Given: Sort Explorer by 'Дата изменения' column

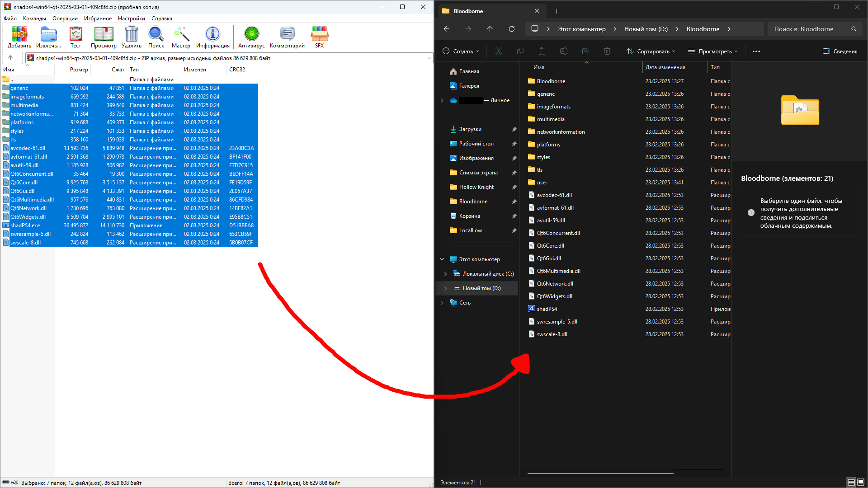Looking at the screenshot, I should pos(675,67).
